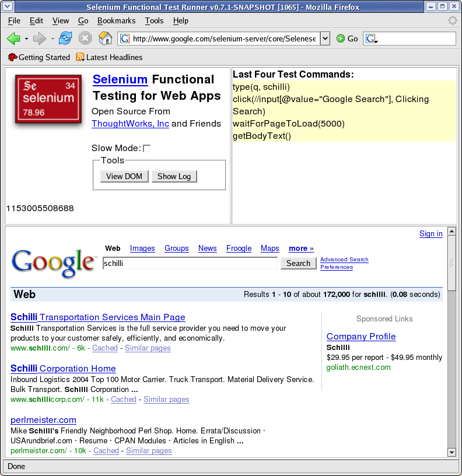Click the green Go button
462x476 pixels.
(347, 38)
